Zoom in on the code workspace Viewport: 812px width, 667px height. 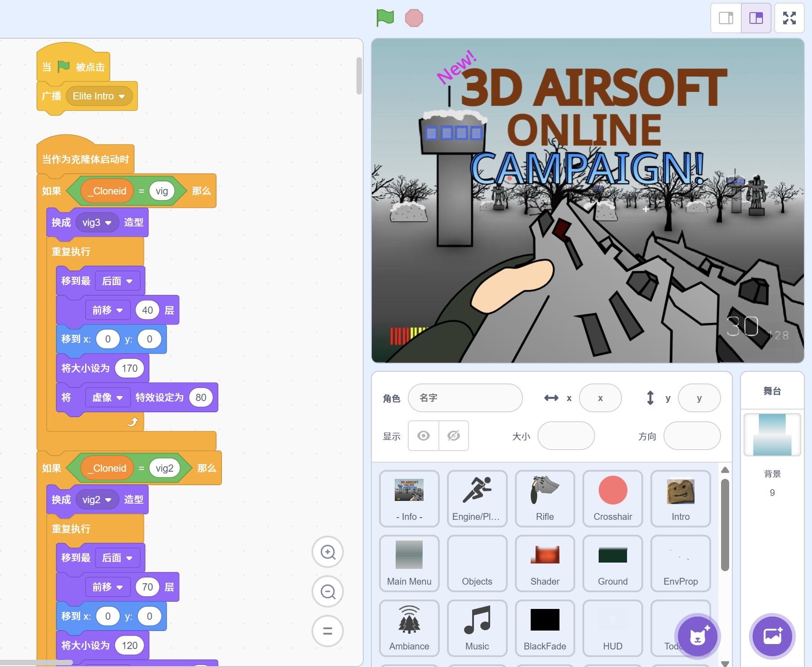click(x=328, y=552)
